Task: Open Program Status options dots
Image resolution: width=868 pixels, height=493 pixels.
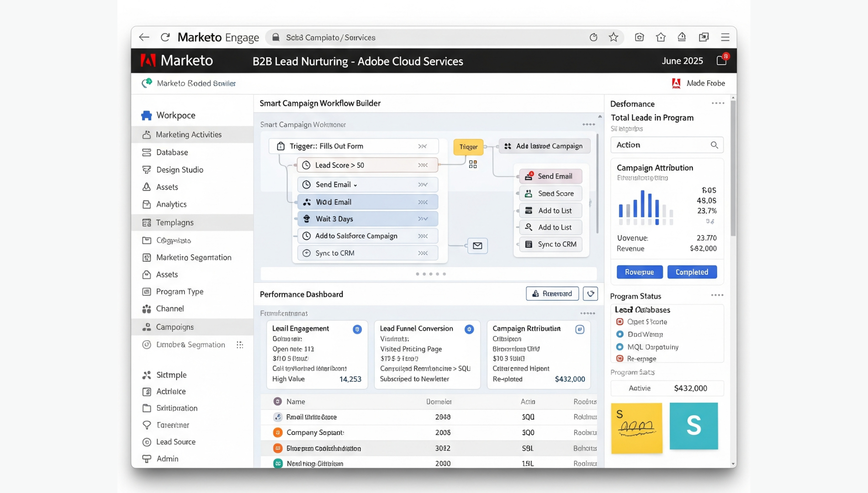Action: click(717, 296)
